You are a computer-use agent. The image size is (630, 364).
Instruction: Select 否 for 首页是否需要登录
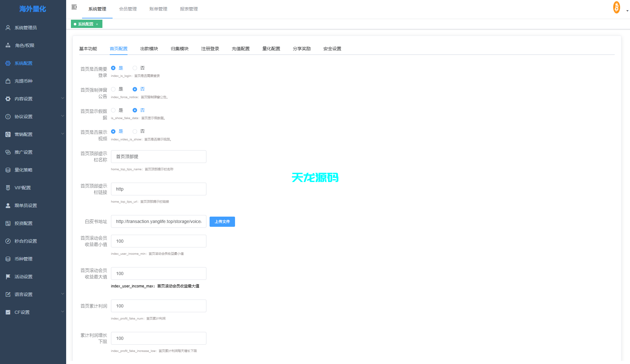coord(135,68)
